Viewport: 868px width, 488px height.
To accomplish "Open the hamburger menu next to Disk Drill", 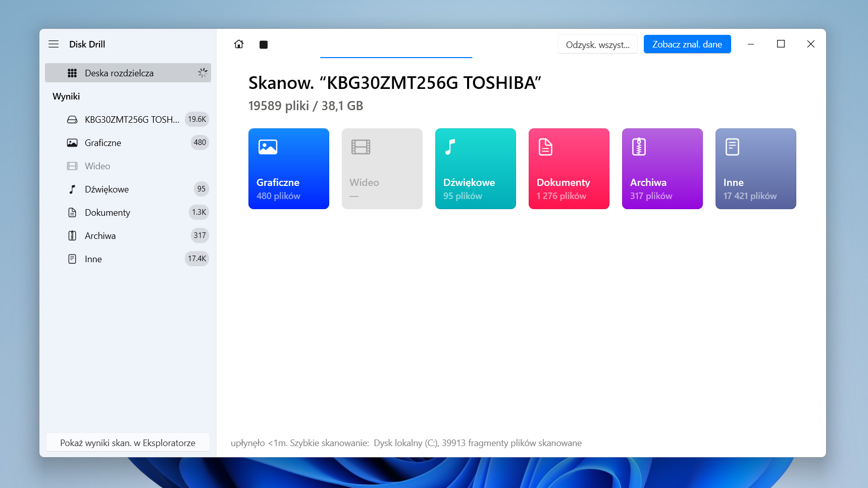I will 54,44.
